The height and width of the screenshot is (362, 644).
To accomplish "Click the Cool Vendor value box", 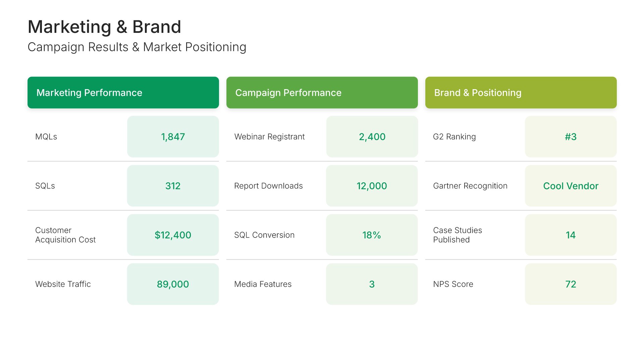I will click(571, 186).
